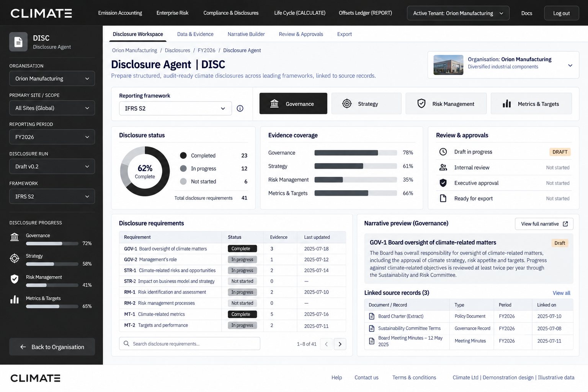Click the Governance building icon in sidebar progress
The height and width of the screenshot is (392, 588).
(15, 237)
